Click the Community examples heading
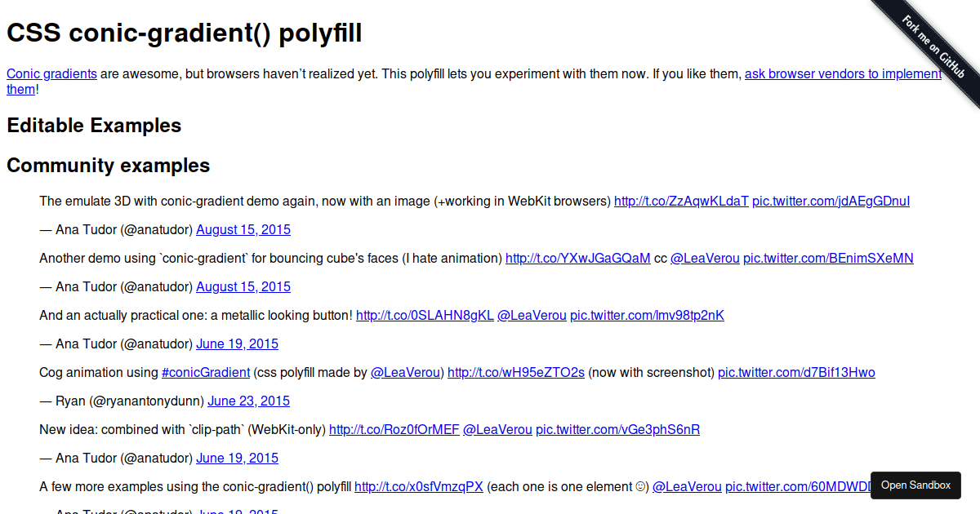This screenshot has height=514, width=980. tap(108, 166)
